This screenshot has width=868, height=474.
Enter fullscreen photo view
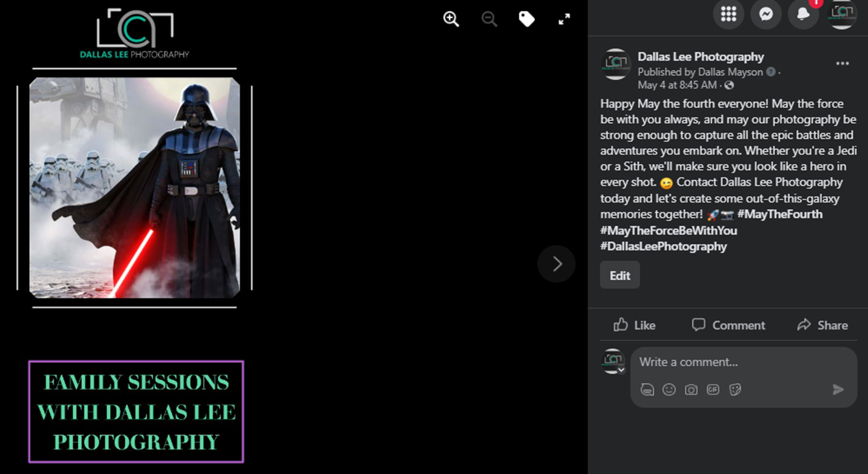point(564,19)
